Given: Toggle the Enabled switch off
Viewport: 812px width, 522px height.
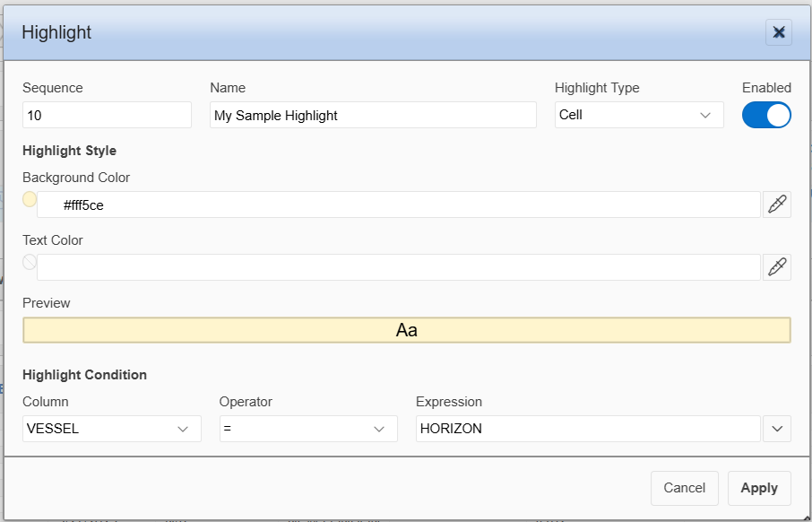Looking at the screenshot, I should [x=766, y=115].
